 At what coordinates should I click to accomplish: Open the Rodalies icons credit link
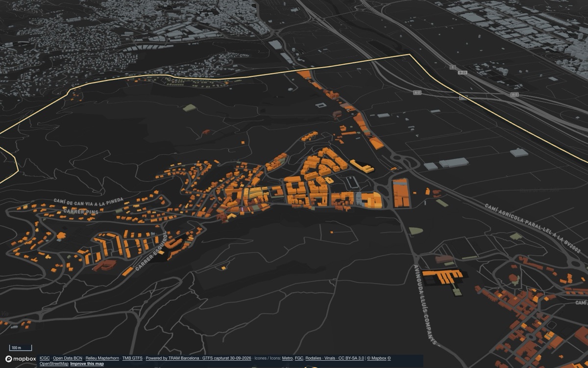click(313, 358)
